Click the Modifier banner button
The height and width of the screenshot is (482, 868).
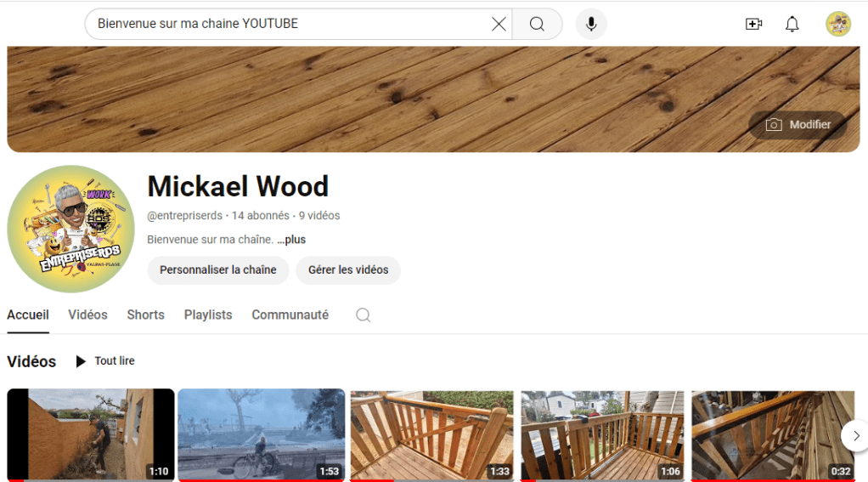pyautogui.click(x=798, y=125)
